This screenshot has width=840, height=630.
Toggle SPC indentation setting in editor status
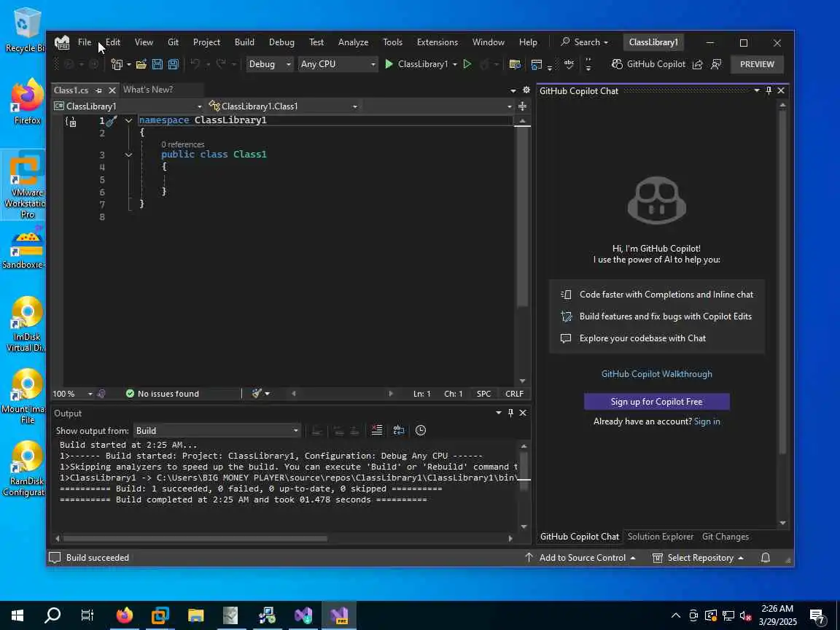(483, 394)
